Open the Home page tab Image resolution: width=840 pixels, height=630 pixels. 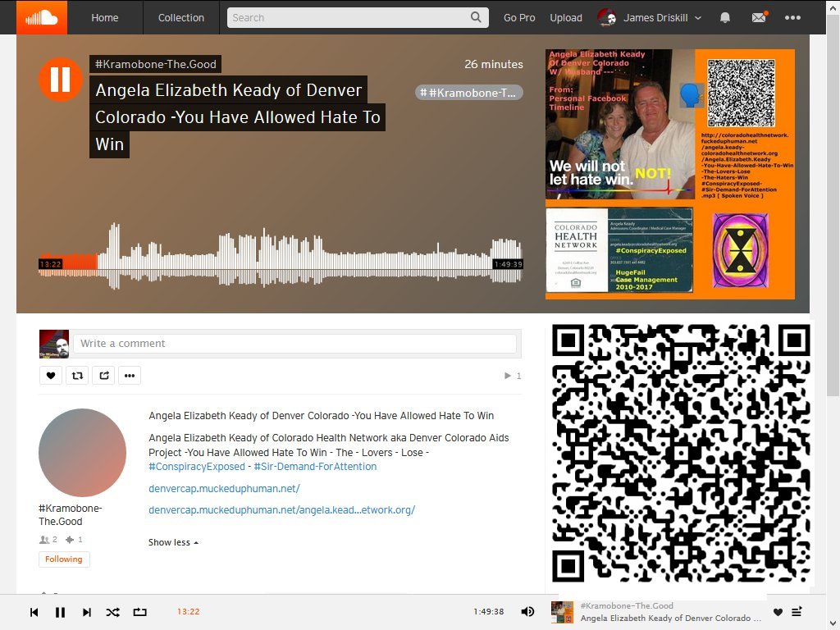click(104, 18)
